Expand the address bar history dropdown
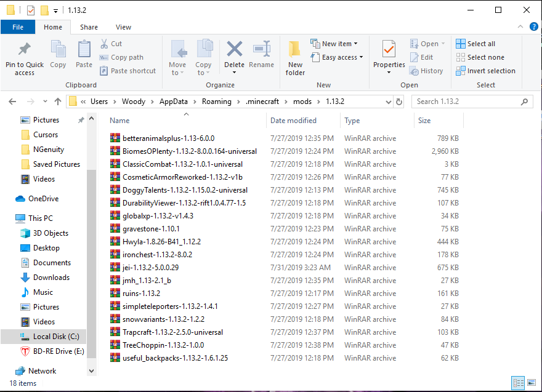The image size is (542, 392). (389, 102)
